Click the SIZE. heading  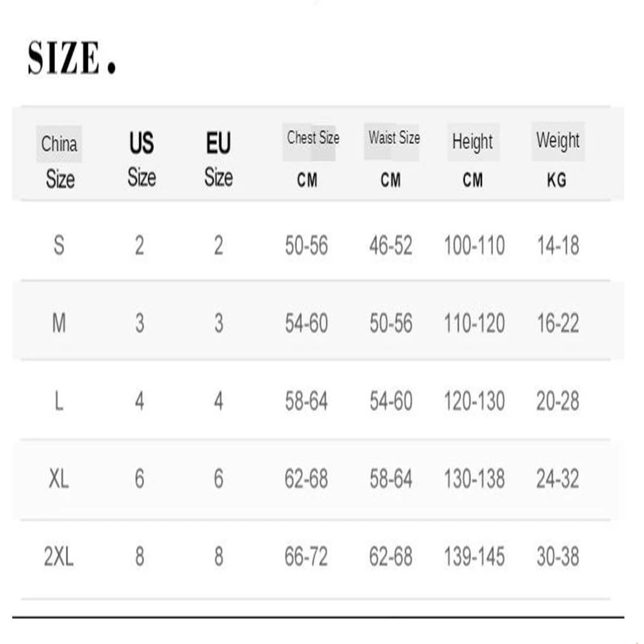click(71, 59)
